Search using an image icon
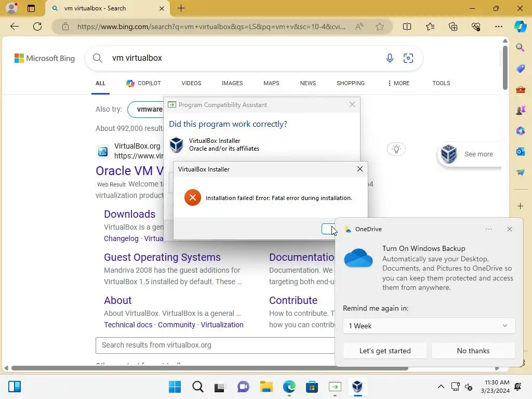This screenshot has height=399, width=532. point(408,58)
